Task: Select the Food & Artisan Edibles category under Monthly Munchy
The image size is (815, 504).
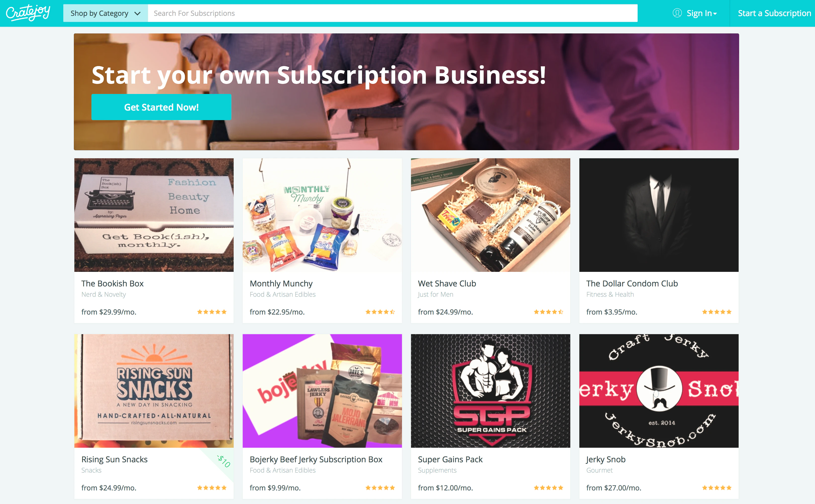Action: [283, 294]
